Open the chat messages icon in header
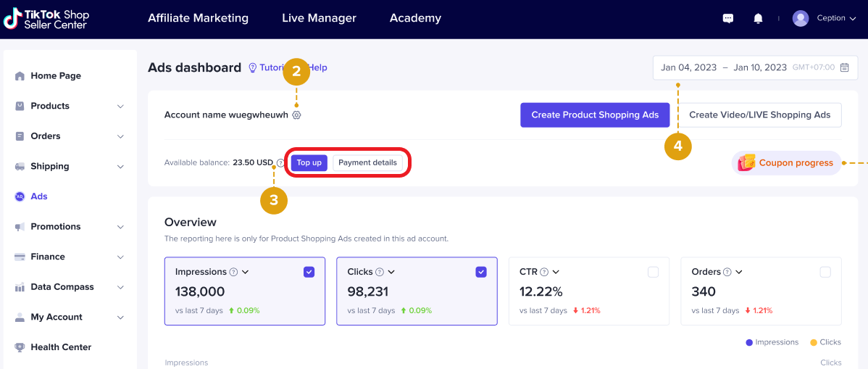Viewport: 868px width, 369px height. point(728,18)
